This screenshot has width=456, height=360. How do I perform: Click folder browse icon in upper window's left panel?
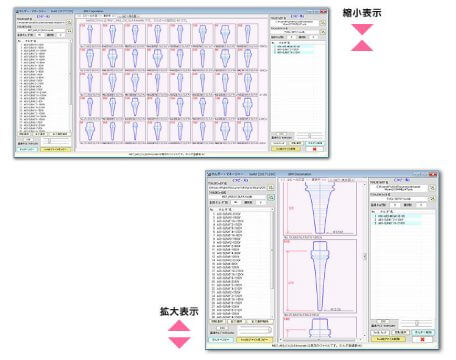[x=70, y=22]
